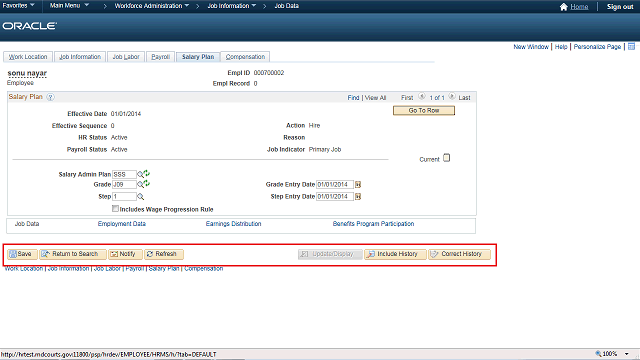Viewport: 640px width, 360px height.
Task: Click into Salary Admin Plan field
Action: [x=124, y=174]
